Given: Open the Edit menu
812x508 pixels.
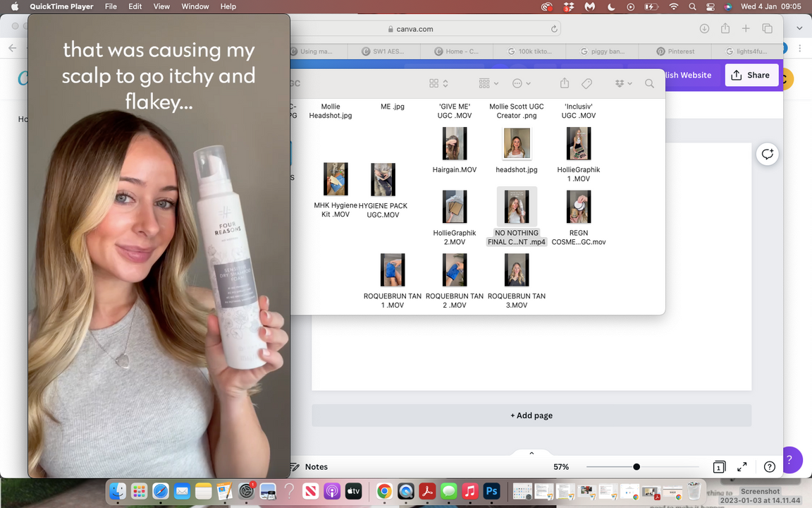Looking at the screenshot, I should (135, 7).
